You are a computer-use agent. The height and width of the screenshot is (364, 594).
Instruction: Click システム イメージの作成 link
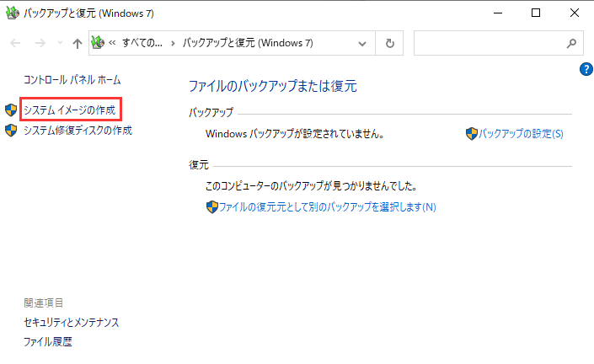pyautogui.click(x=69, y=110)
